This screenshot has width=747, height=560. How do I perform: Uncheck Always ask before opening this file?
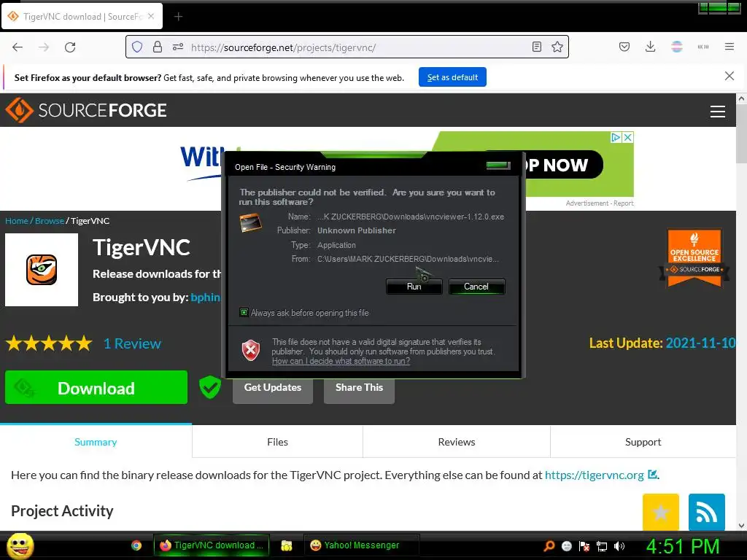[244, 312]
